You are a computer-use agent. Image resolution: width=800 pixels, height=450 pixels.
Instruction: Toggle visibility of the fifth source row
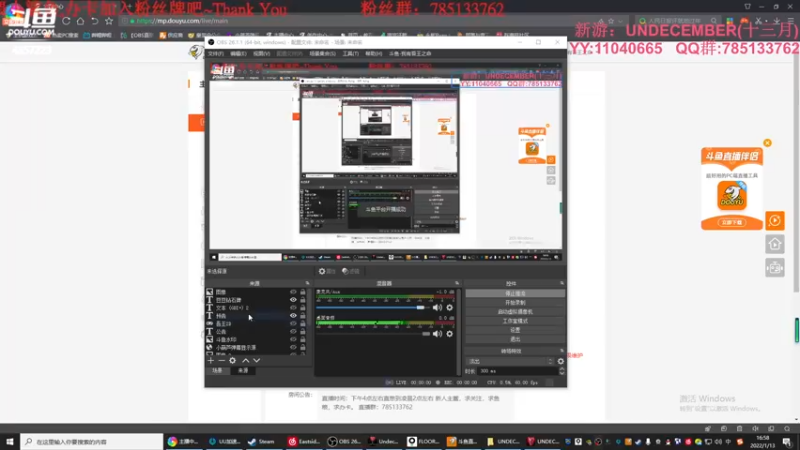[293, 324]
